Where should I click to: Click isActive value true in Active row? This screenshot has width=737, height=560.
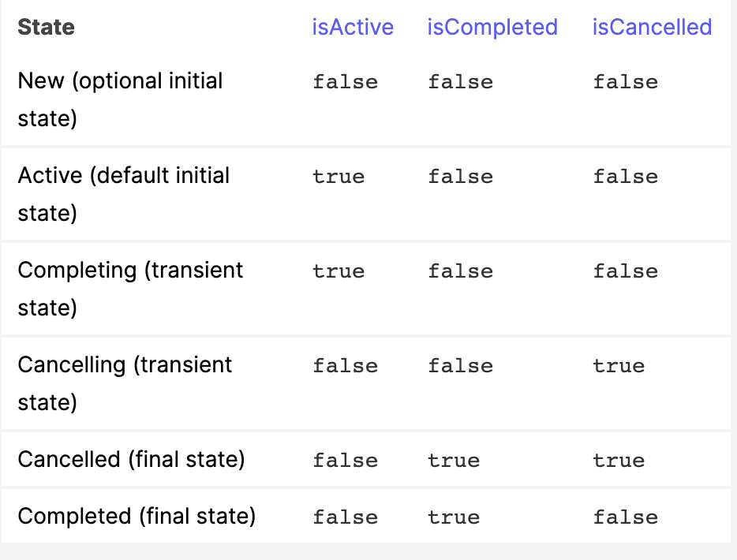click(x=339, y=177)
